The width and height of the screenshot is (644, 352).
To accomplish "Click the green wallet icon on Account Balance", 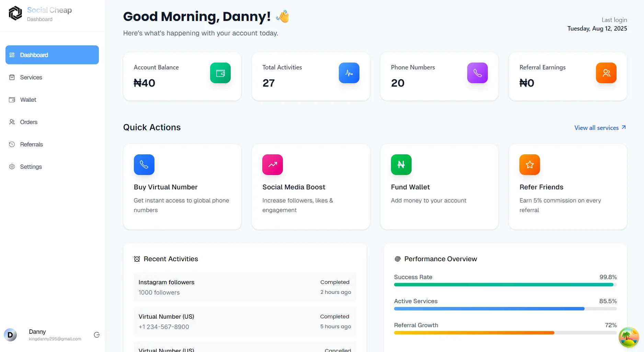I will (x=220, y=73).
